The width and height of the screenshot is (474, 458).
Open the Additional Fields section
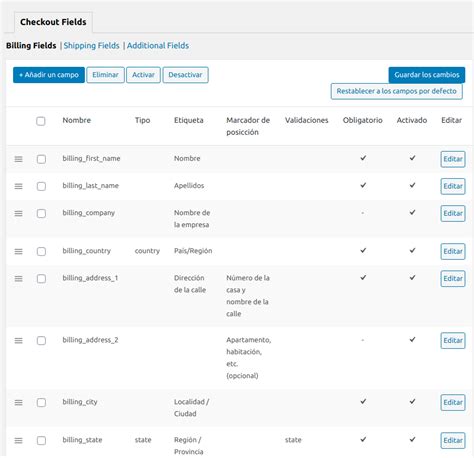158,46
